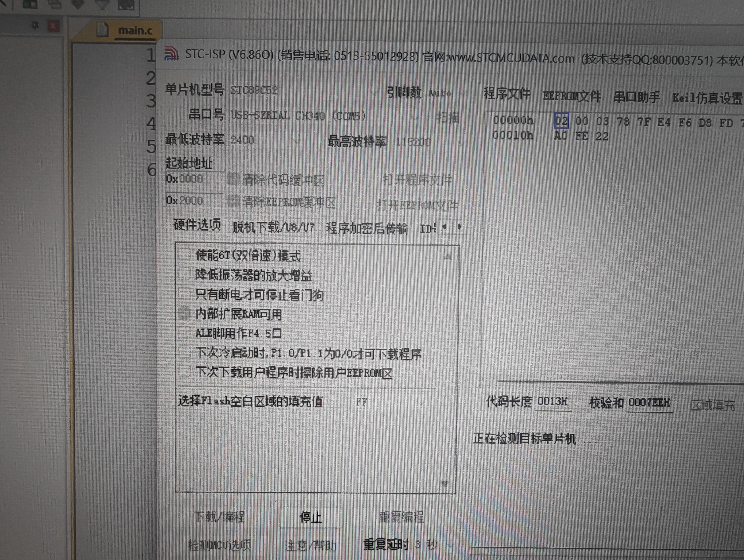Click the 区域填充 button
This screenshot has height=560, width=744.
point(712,405)
